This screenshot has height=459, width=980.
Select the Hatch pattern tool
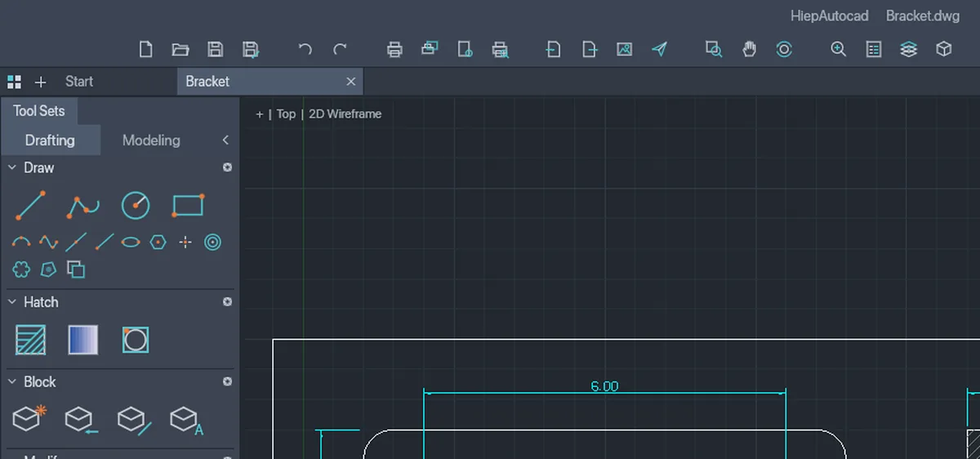point(31,340)
